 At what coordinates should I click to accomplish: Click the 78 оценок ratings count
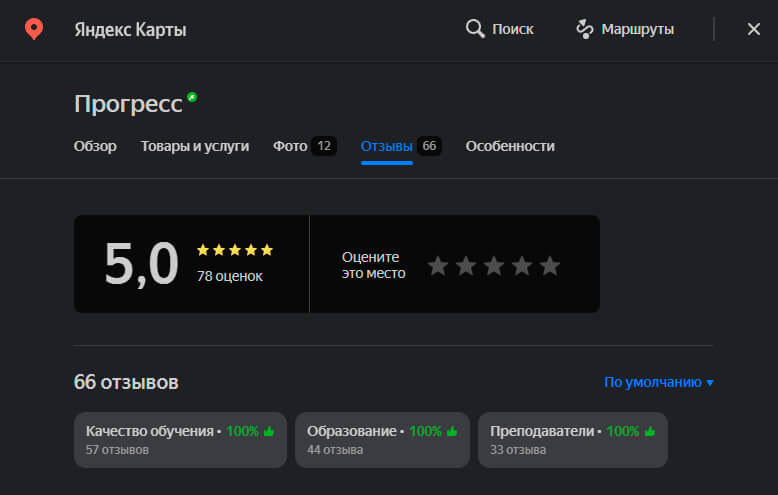click(x=230, y=276)
